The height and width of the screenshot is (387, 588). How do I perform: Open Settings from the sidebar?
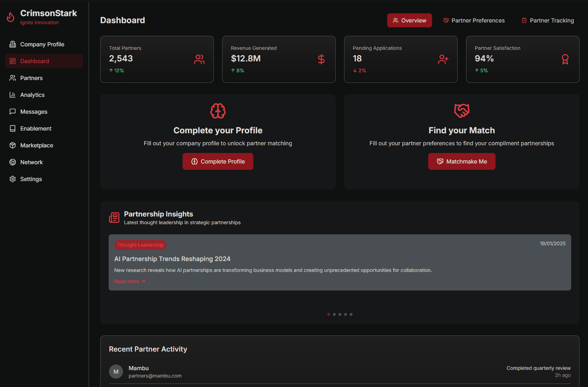click(x=44, y=179)
